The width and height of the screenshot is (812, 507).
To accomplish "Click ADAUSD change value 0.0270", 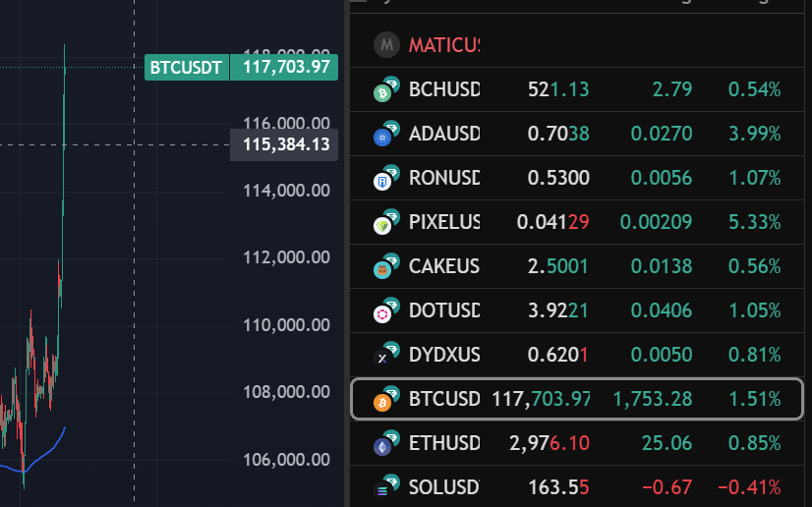I will pos(662,134).
